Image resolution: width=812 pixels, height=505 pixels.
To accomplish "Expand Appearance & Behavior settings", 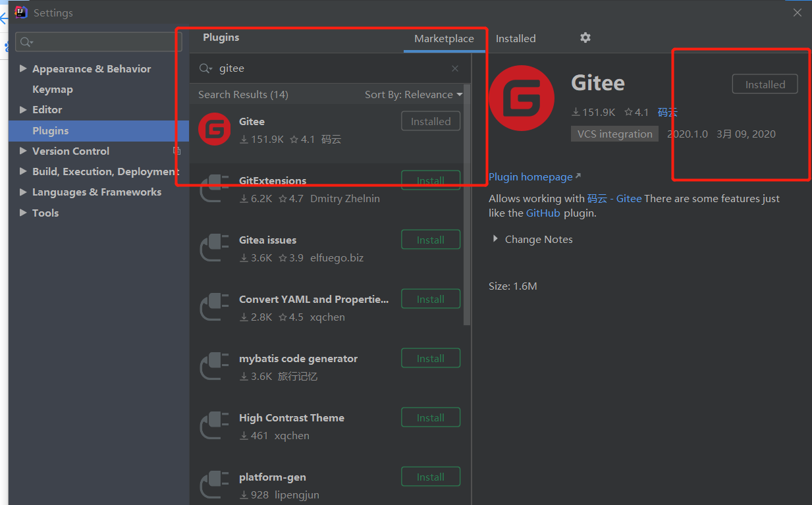I will point(24,68).
